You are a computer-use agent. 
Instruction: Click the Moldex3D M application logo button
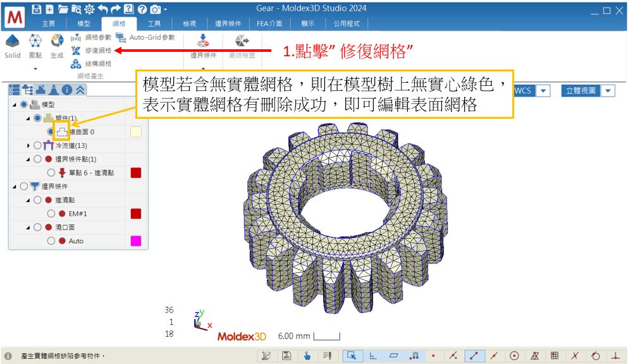pos(15,17)
